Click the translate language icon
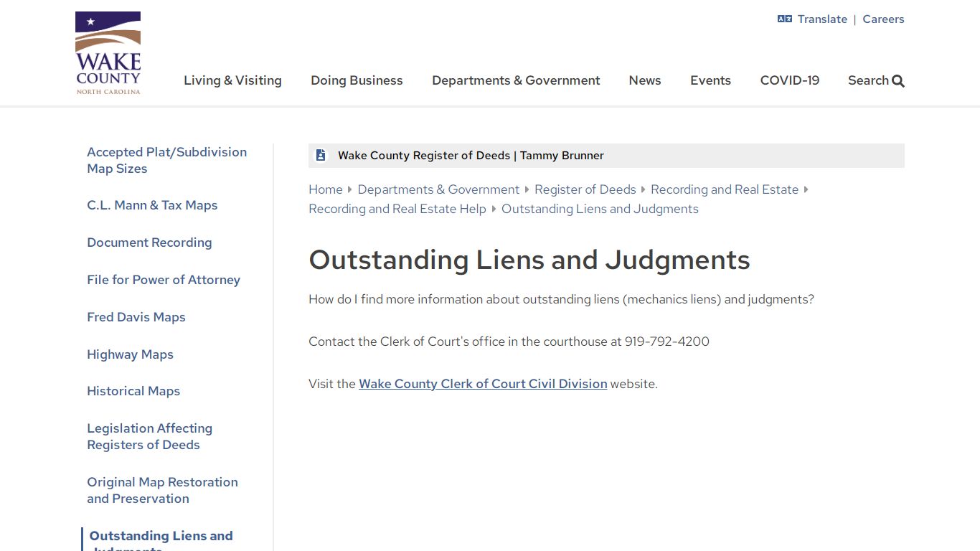 [784, 19]
